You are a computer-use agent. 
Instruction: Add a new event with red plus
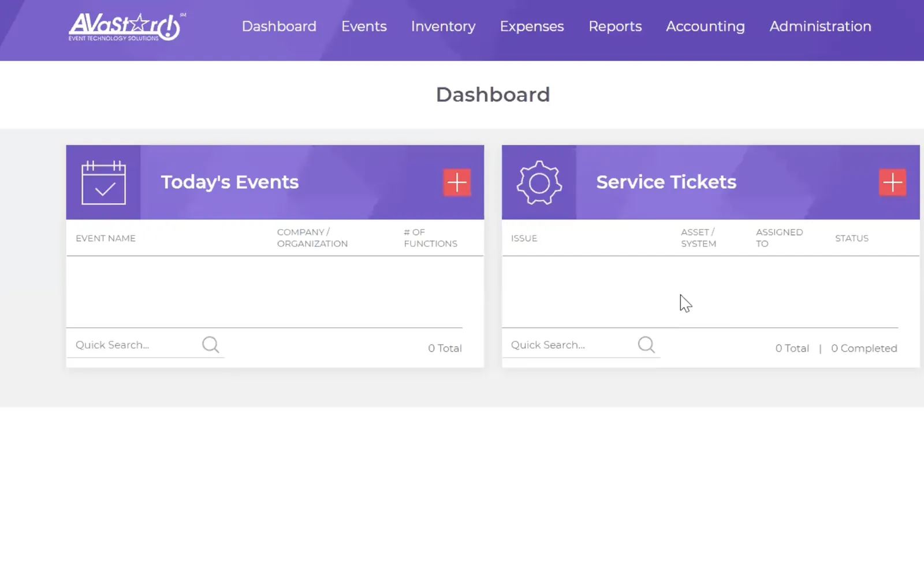pos(457,182)
